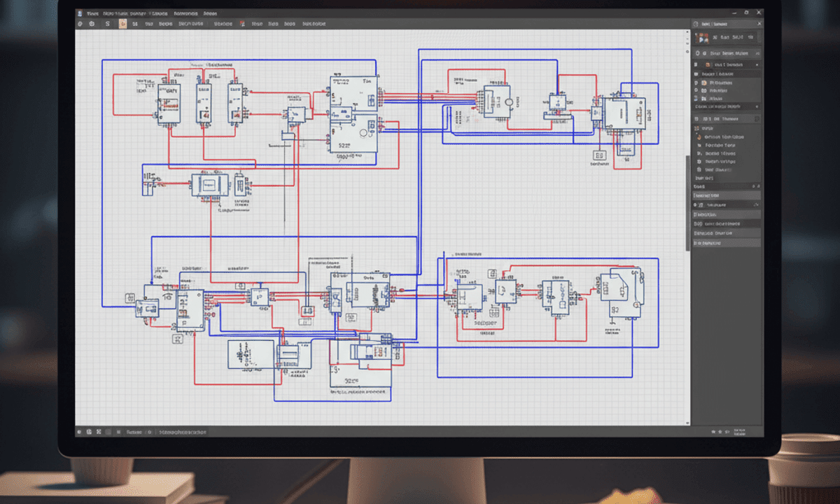Click the orange highlighted tool in the toolbar
The height and width of the screenshot is (504, 840).
click(x=123, y=24)
